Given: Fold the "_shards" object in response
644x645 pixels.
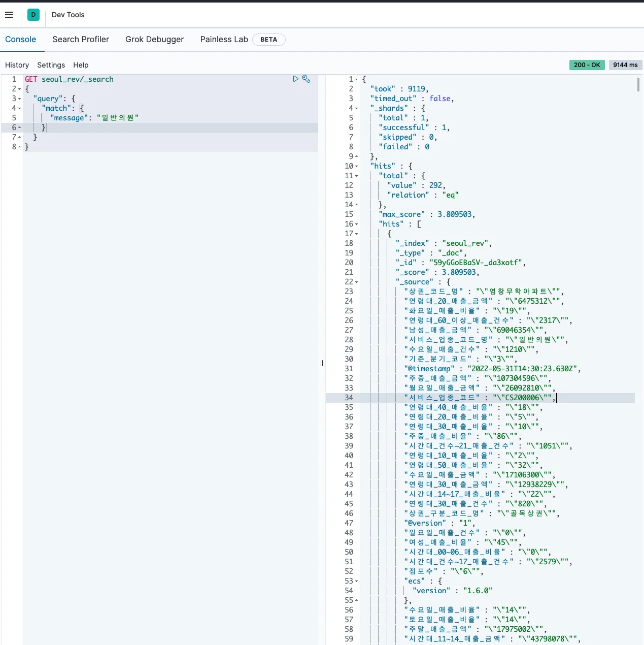Looking at the screenshot, I should (x=356, y=108).
